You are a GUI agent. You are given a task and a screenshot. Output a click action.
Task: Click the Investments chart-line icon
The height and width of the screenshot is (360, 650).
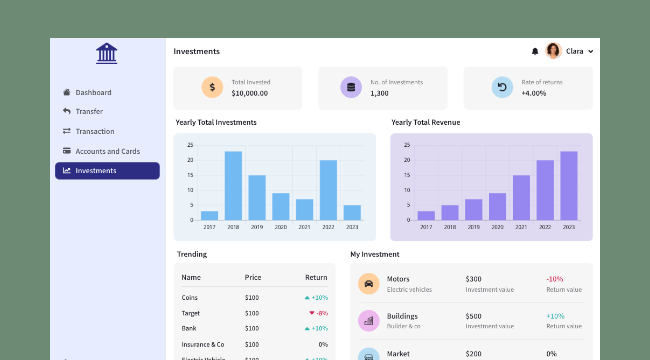[67, 170]
